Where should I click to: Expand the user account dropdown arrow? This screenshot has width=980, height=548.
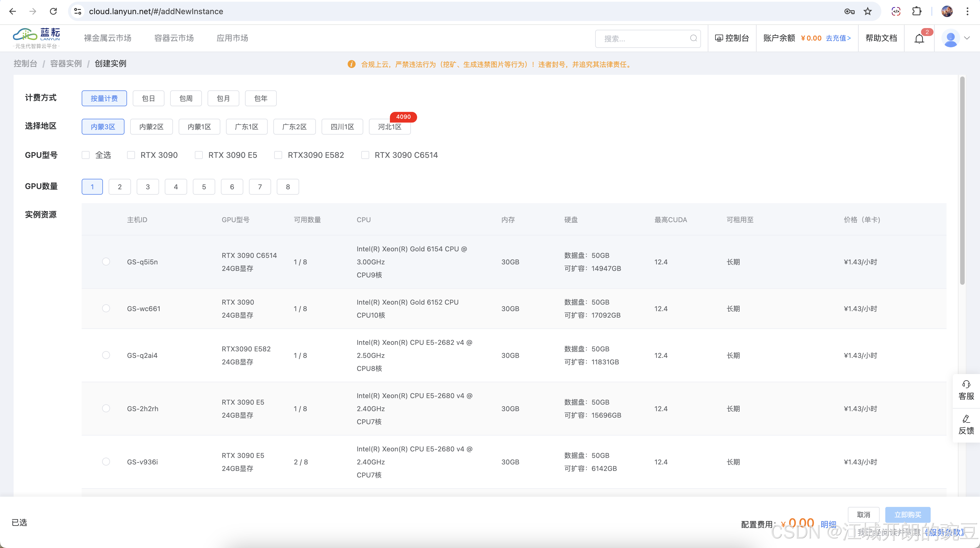coord(967,38)
